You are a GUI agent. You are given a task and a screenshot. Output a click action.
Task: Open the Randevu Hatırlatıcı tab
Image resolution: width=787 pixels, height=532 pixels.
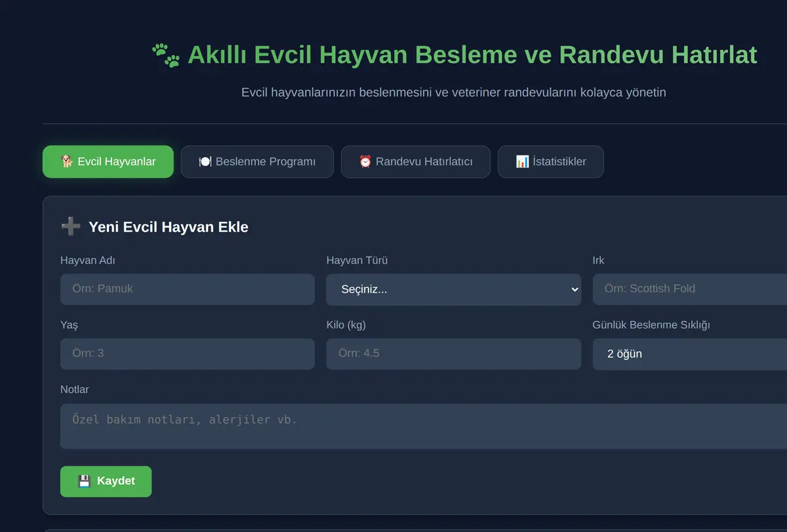click(416, 161)
